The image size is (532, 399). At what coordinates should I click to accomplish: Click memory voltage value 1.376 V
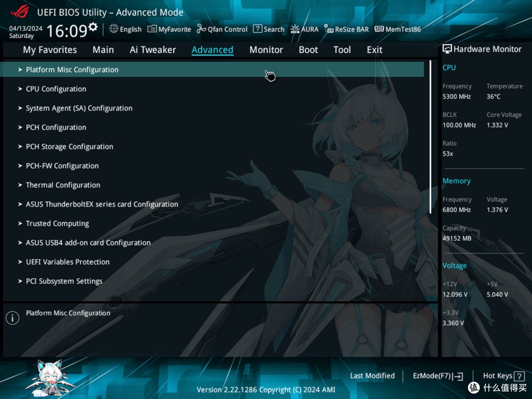(497, 210)
